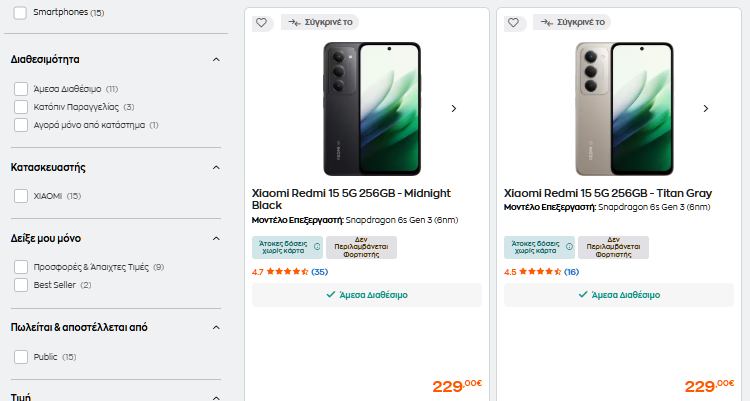Enable the Best Seller filter
Image resolution: width=750 pixels, height=401 pixels.
pos(21,285)
